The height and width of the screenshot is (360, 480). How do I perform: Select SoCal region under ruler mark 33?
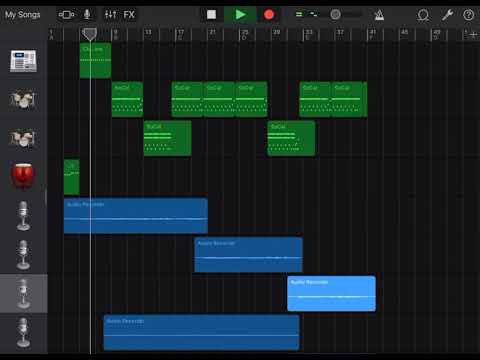pyautogui.click(x=315, y=99)
